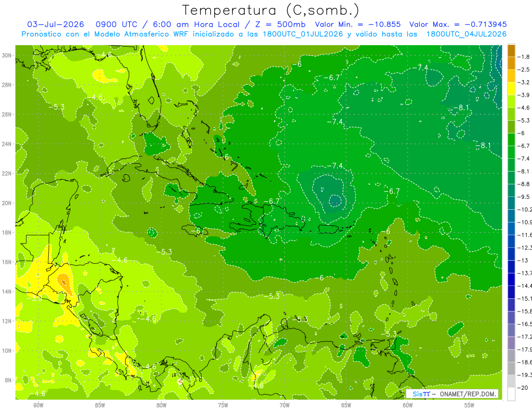Click '1800UTC_04JUL2026' valid-until time text
The image size is (532, 411).
pos(466,34)
